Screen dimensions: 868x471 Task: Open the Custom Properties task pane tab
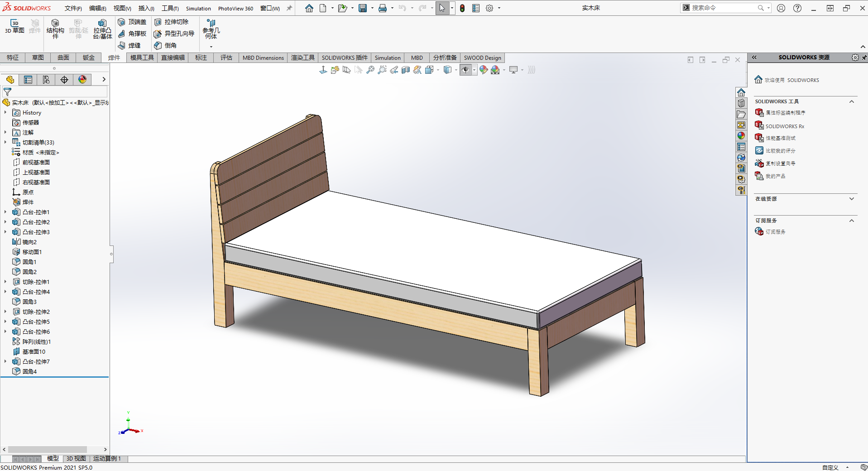pyautogui.click(x=741, y=147)
